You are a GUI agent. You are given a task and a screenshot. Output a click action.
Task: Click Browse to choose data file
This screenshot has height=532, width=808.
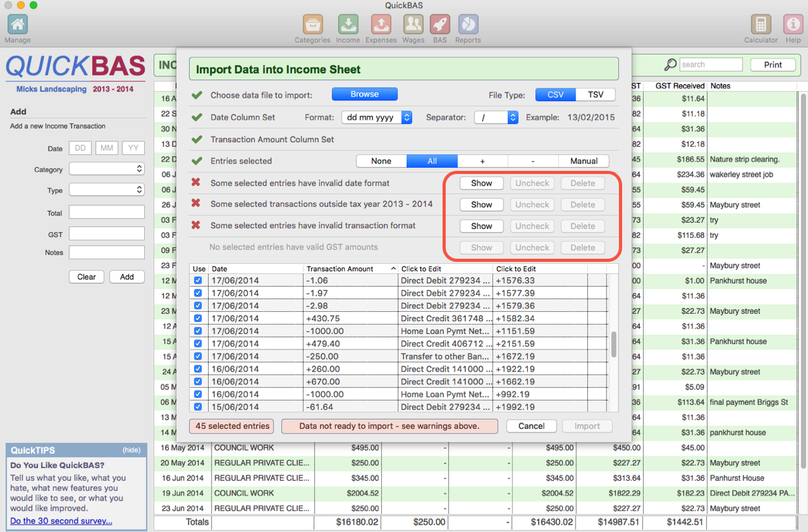(364, 94)
